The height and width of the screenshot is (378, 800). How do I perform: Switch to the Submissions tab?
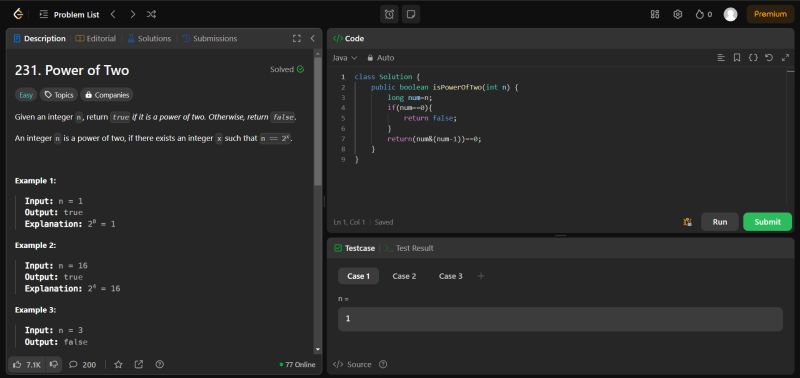[210, 38]
